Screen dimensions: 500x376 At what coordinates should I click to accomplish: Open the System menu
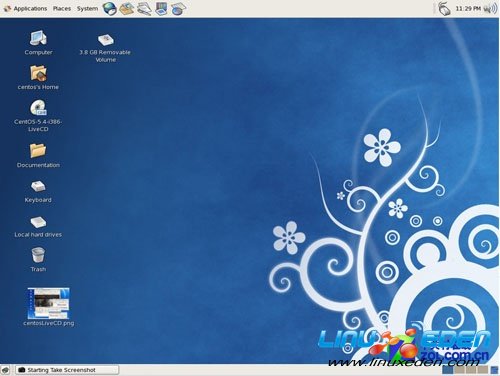tap(87, 8)
